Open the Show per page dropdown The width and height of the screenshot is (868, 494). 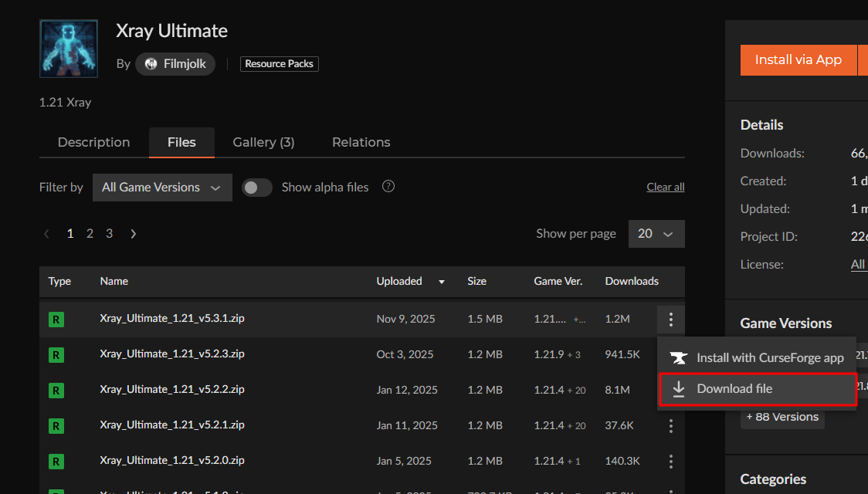tap(656, 234)
